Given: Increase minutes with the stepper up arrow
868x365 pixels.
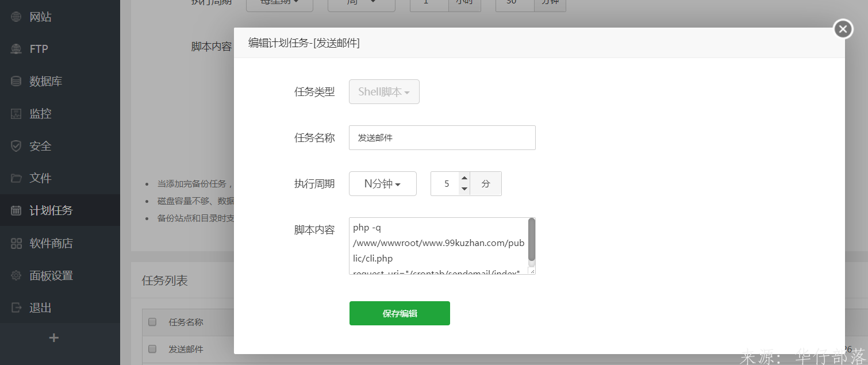Looking at the screenshot, I should click(x=464, y=178).
